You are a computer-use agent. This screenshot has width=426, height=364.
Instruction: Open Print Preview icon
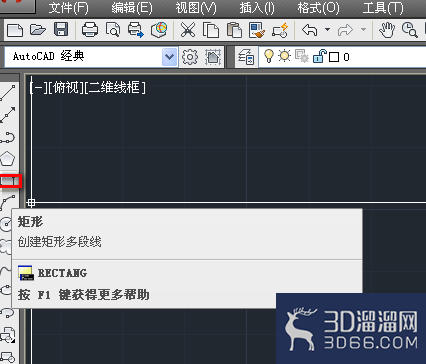pyautogui.click(x=113, y=30)
